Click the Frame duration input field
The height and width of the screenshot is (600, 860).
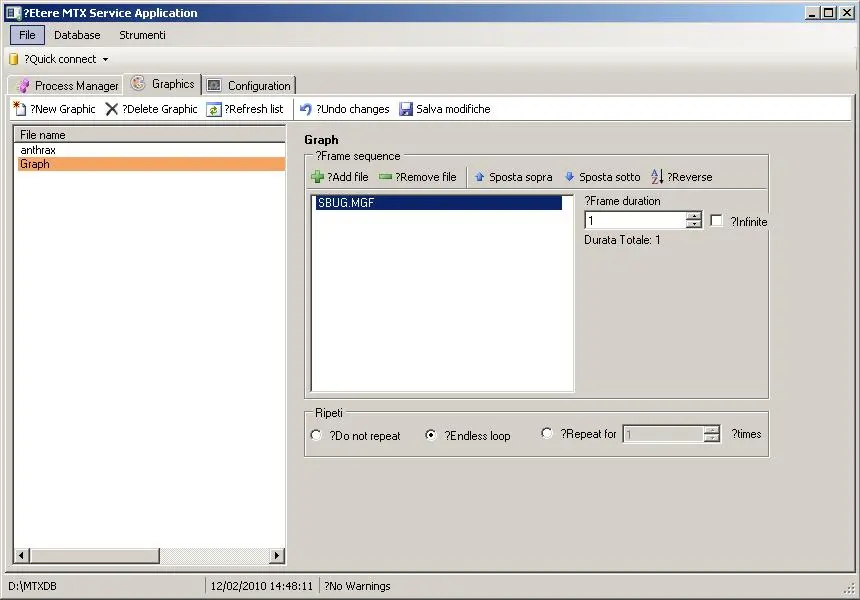pos(635,220)
